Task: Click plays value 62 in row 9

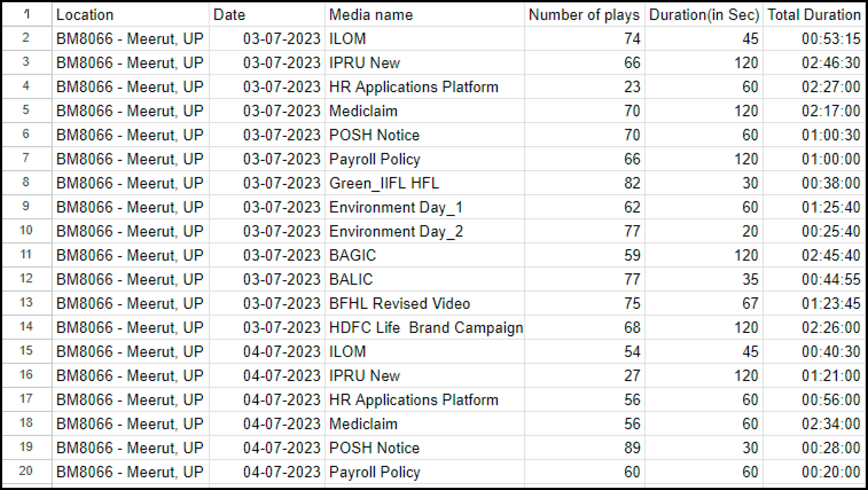Action: (x=585, y=207)
